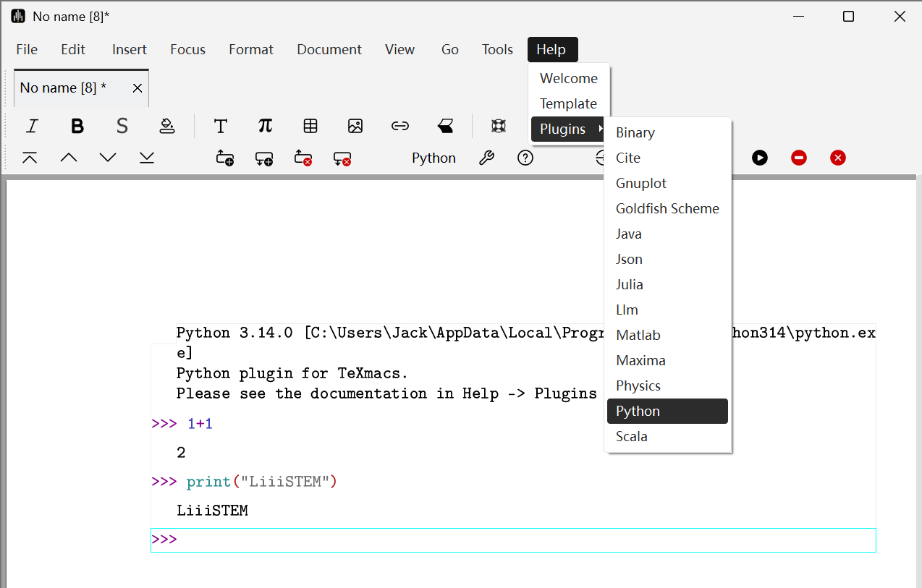Close the "No name [8]" tab
922x588 pixels.
[137, 88]
